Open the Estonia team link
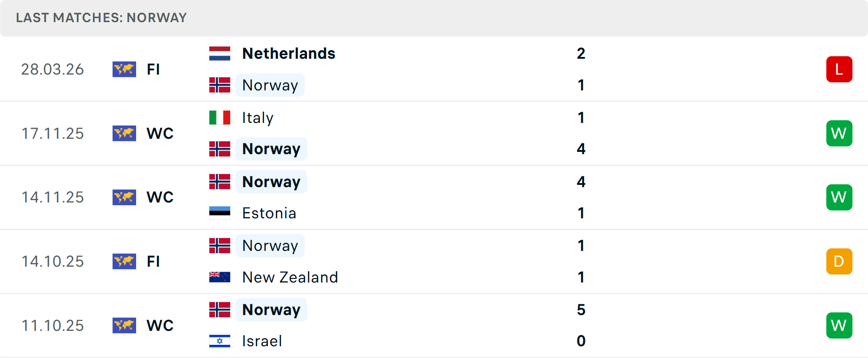Screen dimensions: 868x358 [269, 213]
